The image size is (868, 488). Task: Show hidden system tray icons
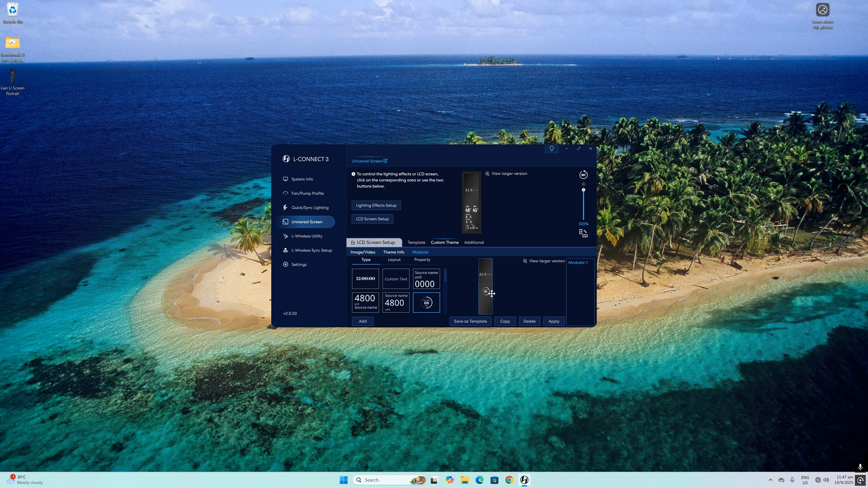pos(770,480)
